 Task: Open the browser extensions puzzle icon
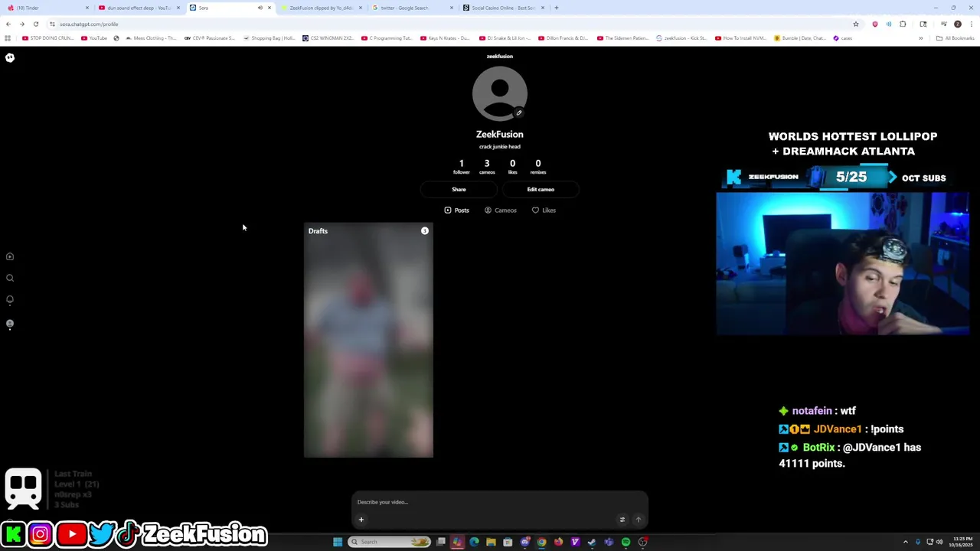pyautogui.click(x=903, y=24)
